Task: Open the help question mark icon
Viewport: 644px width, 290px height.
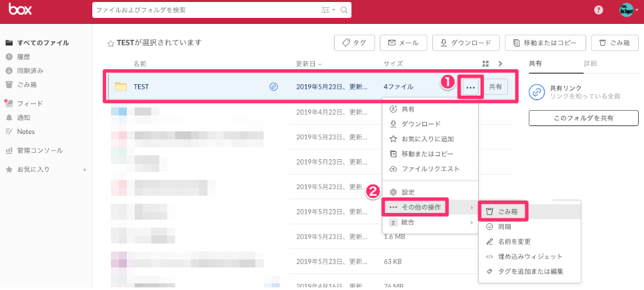Action: click(599, 11)
